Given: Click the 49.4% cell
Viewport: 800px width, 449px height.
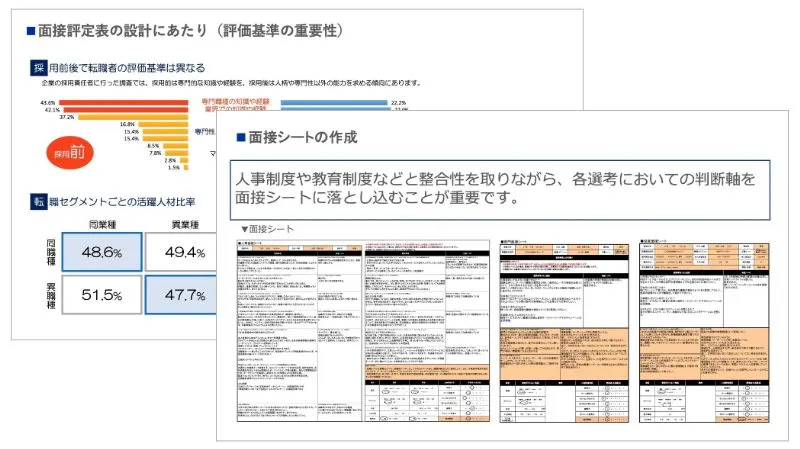Looking at the screenshot, I should 181,252.
